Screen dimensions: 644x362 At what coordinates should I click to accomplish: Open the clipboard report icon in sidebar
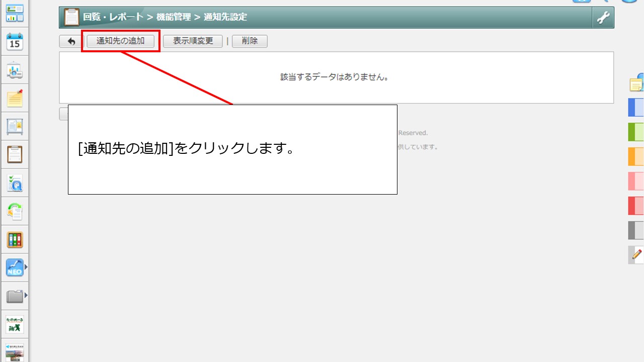[x=15, y=154]
